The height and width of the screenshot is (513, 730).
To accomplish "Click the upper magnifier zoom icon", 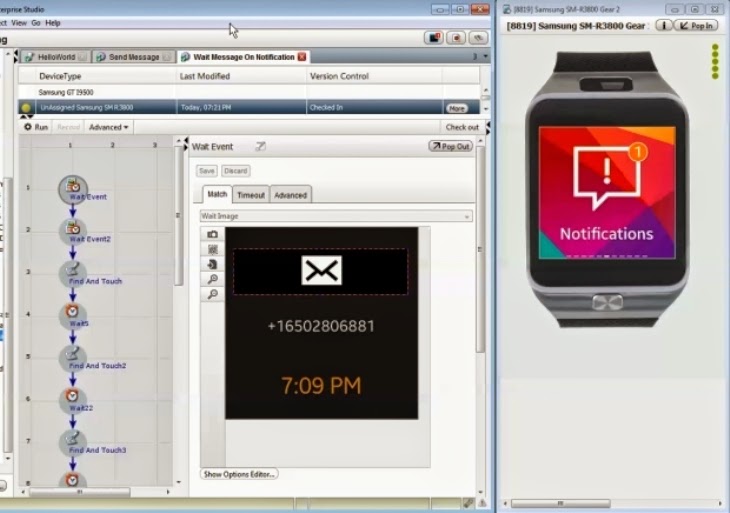I will point(212,279).
